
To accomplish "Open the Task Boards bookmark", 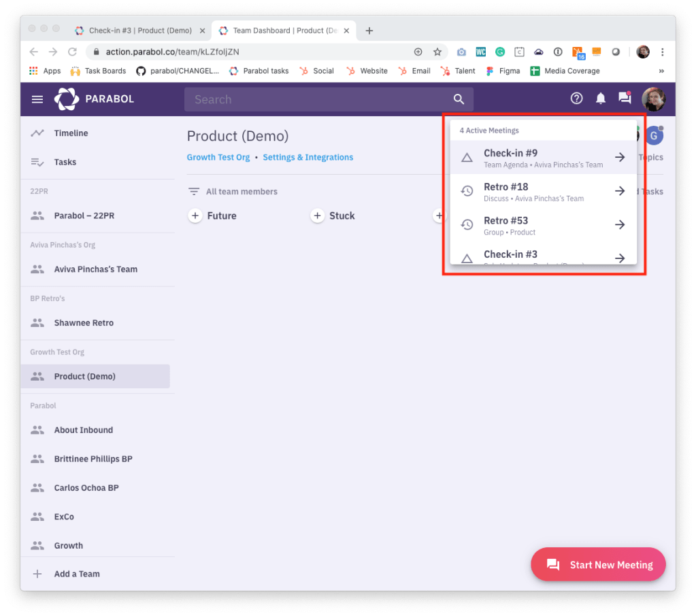I will coord(99,71).
